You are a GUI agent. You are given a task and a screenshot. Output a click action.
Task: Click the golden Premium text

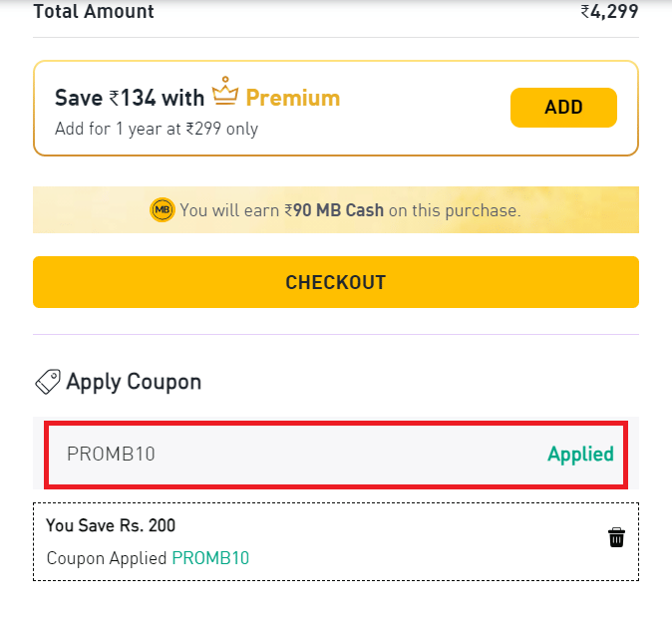coord(292,98)
